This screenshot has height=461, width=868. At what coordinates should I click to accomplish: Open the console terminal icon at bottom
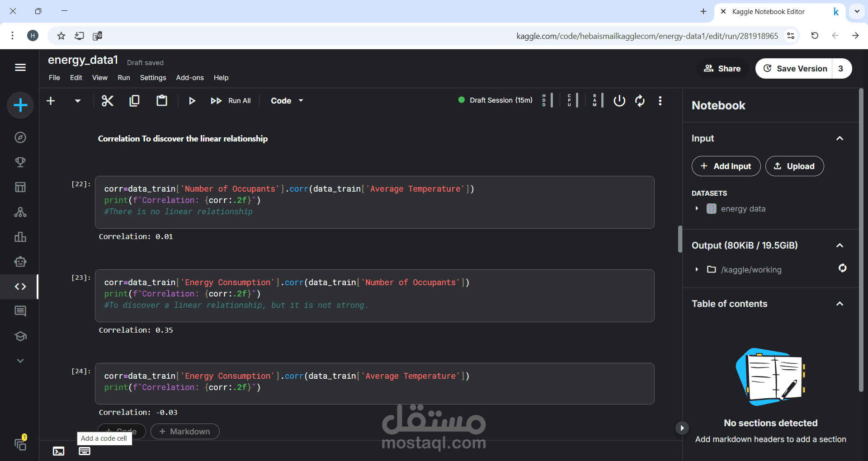(59, 451)
